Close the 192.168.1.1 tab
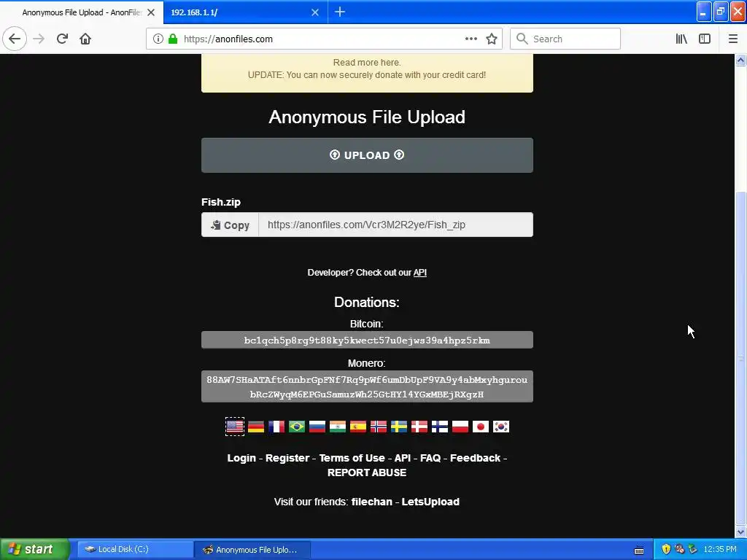 pos(315,12)
